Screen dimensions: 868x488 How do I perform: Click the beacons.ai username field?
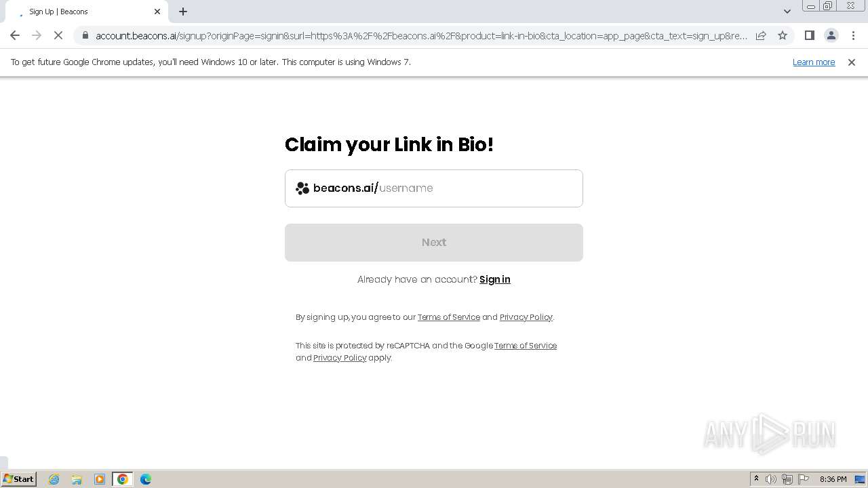click(434, 188)
